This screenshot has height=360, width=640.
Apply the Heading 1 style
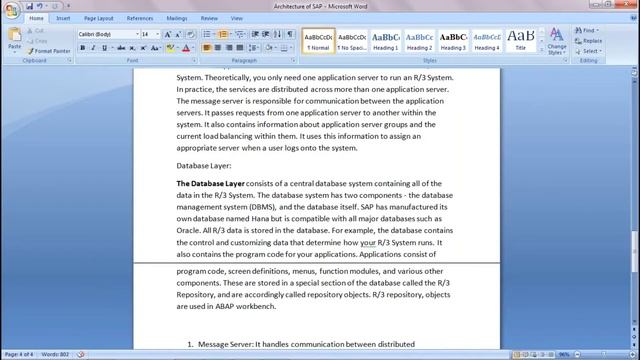click(x=385, y=41)
